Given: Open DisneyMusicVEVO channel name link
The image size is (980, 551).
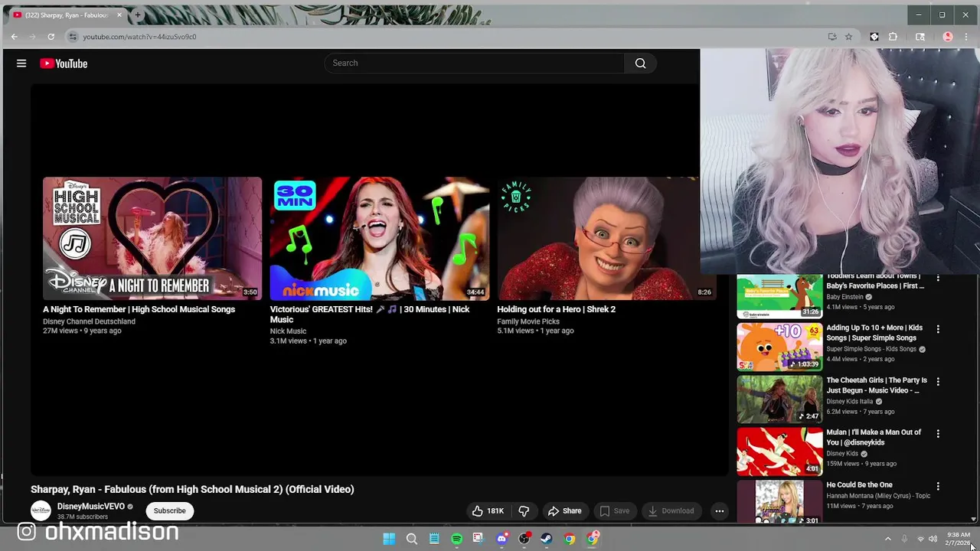Looking at the screenshot, I should 91,507.
